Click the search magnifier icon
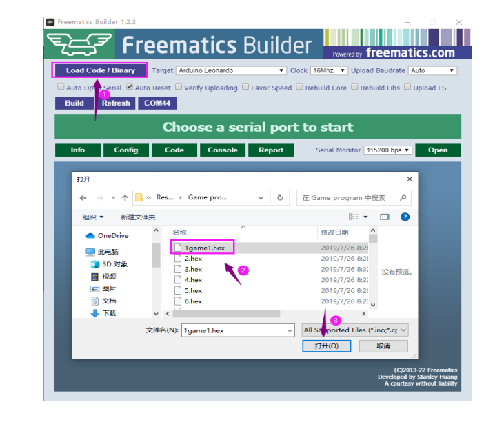 coord(403,198)
